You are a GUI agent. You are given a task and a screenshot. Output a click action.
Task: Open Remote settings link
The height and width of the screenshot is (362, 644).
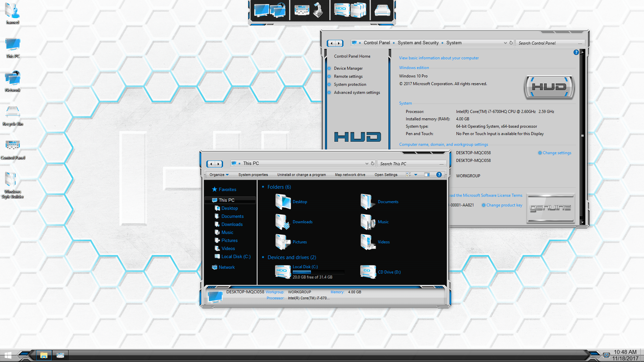[x=348, y=76]
